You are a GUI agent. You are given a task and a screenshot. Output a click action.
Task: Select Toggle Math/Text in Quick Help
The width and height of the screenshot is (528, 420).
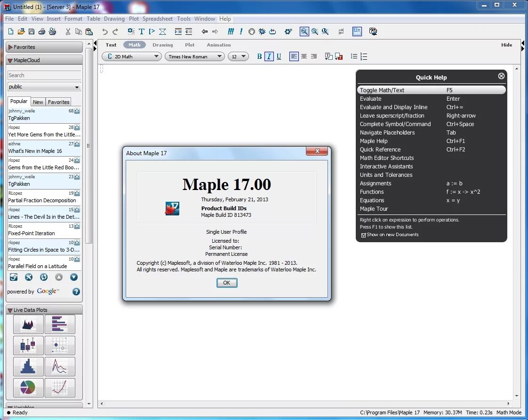pos(431,90)
